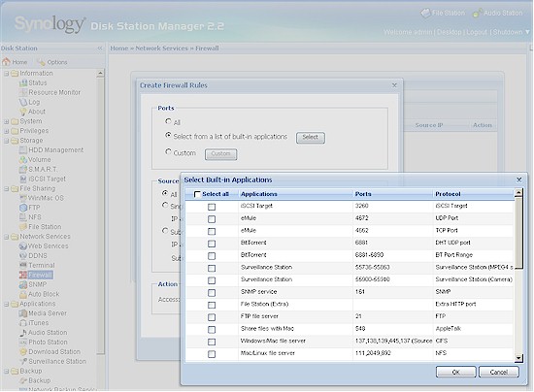Check Mac/Linux file server row
The width and height of the screenshot is (534, 392).
(212, 354)
